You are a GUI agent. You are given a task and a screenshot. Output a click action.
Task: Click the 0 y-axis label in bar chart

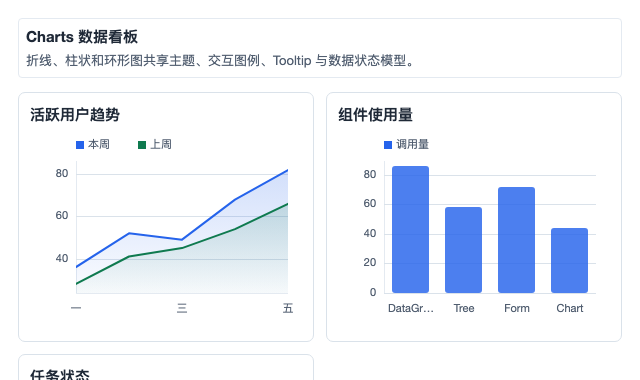[x=373, y=292]
